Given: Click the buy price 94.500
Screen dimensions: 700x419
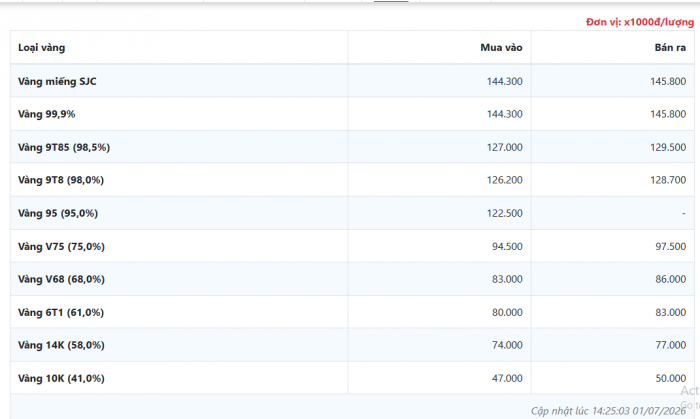Looking at the screenshot, I should coord(507,246).
